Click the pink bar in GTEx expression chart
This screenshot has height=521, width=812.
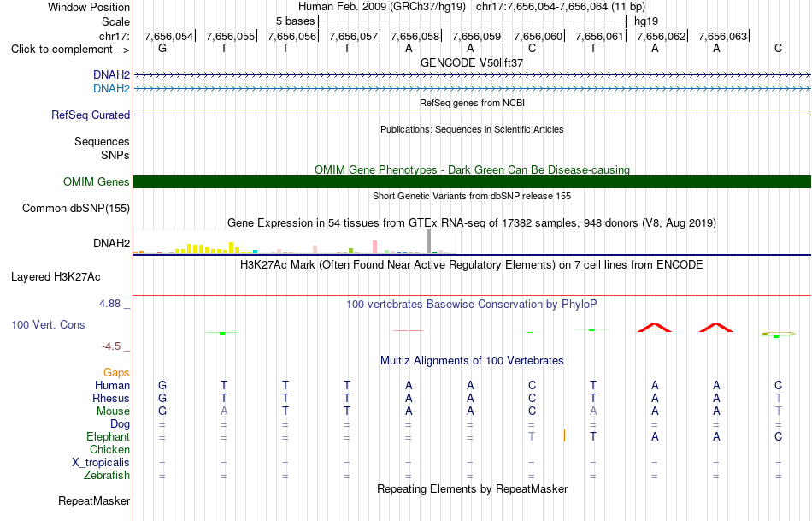tap(374, 246)
